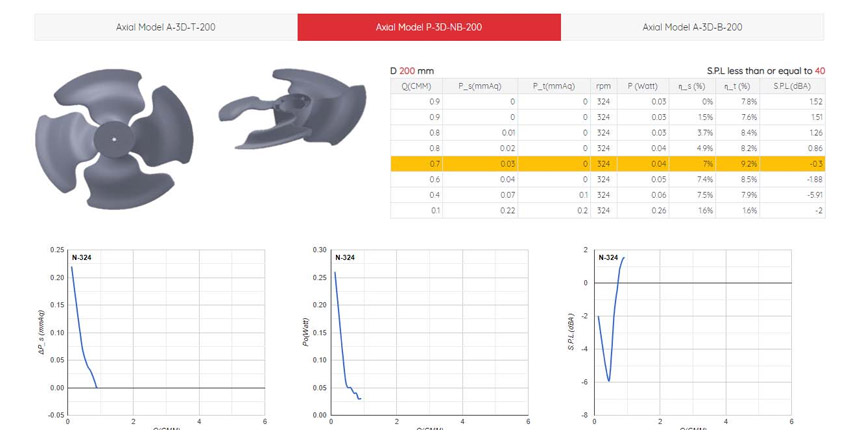Click the S.P.L(dBA) column header
Image resolution: width=864 pixels, height=439 pixels.
792,86
